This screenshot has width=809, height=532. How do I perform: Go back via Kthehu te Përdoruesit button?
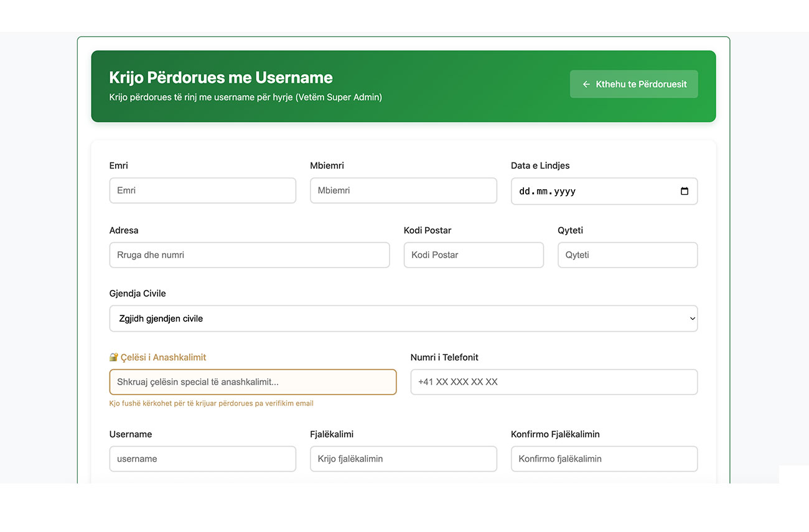[x=634, y=84]
